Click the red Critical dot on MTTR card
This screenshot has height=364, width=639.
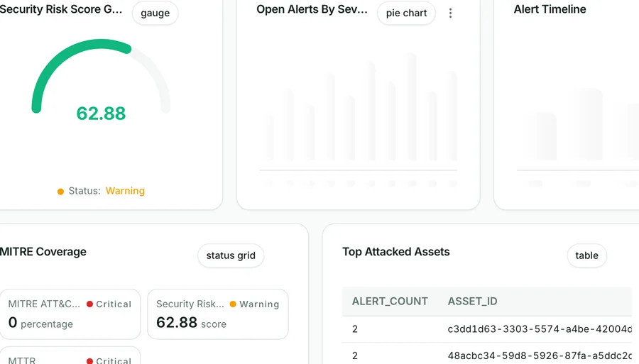[x=89, y=360]
